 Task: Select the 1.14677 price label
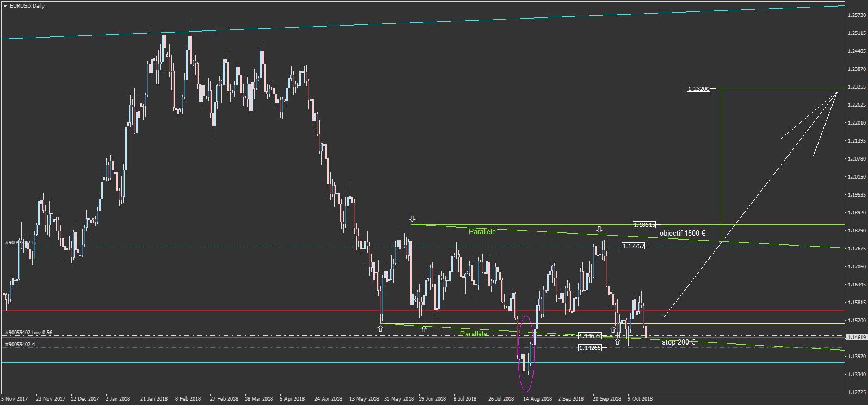pyautogui.click(x=590, y=336)
